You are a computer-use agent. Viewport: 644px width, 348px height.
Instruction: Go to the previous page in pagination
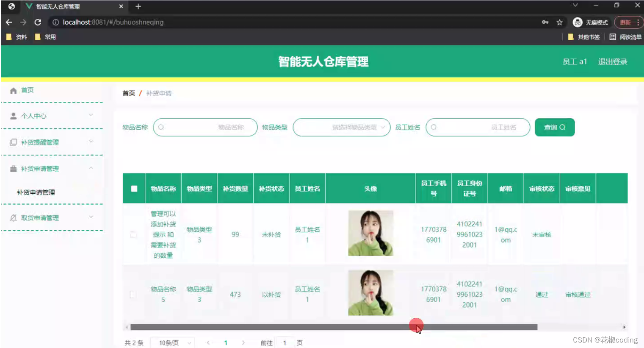[208, 342]
